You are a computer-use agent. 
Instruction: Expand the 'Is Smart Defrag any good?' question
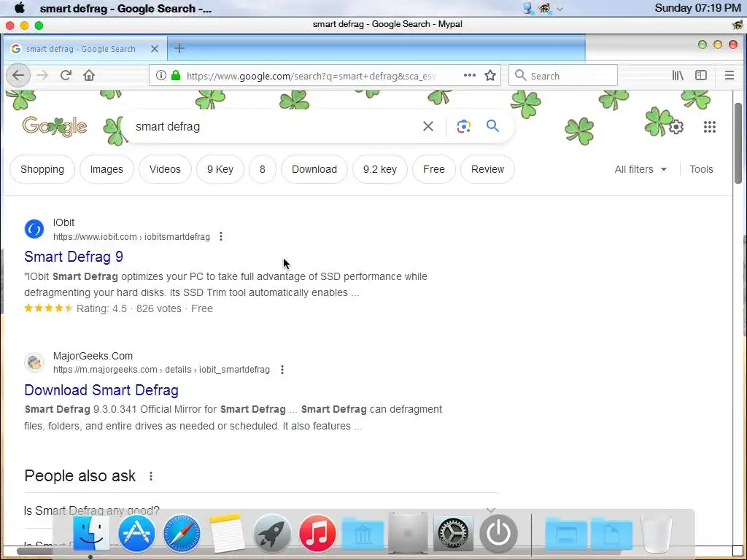click(x=261, y=510)
